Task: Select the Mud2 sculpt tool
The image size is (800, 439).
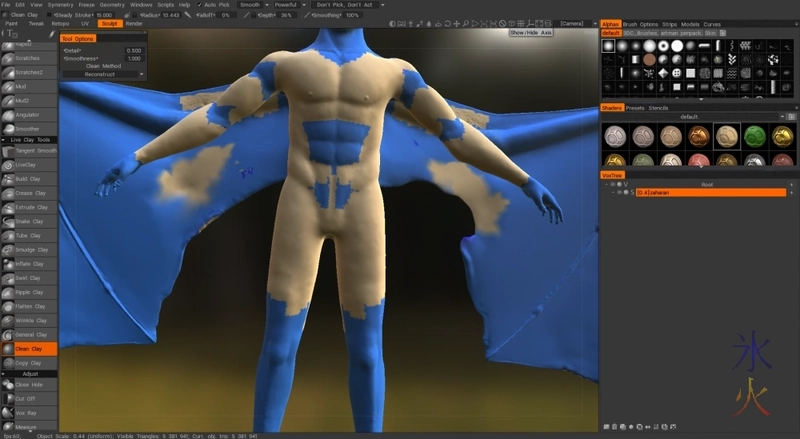Action: coord(29,101)
